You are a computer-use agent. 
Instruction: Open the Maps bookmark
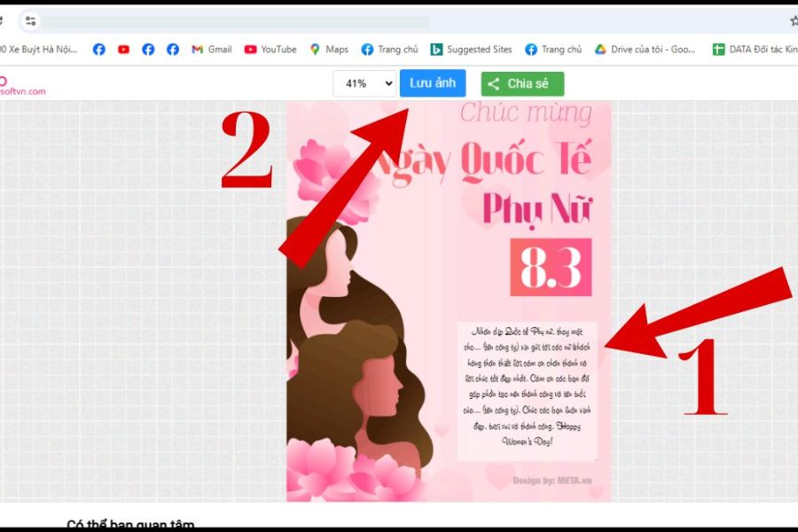(x=328, y=50)
